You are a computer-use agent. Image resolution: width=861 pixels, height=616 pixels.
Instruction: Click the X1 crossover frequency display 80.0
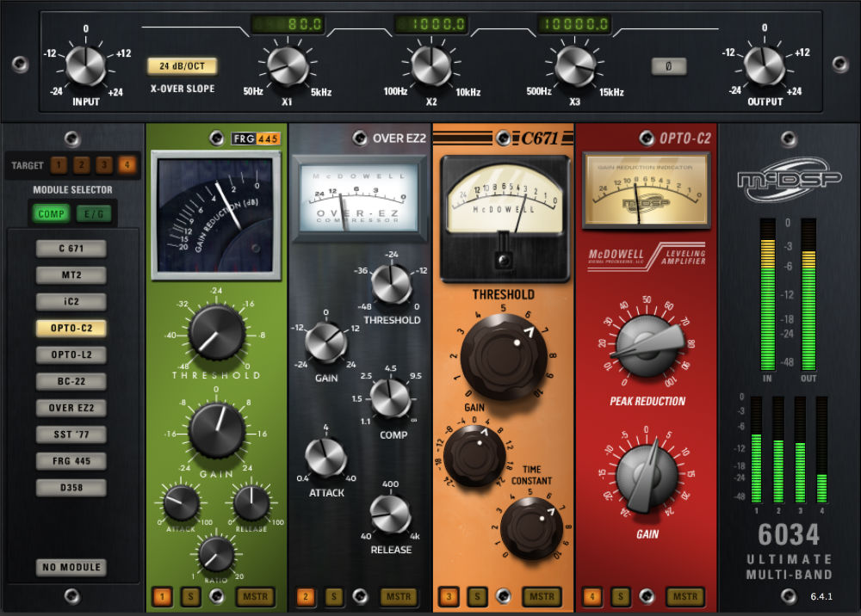(x=288, y=23)
